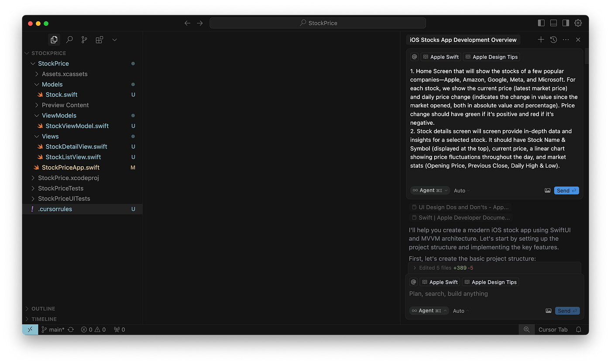Open Agent mode dropdown in bottom input

[429, 311]
